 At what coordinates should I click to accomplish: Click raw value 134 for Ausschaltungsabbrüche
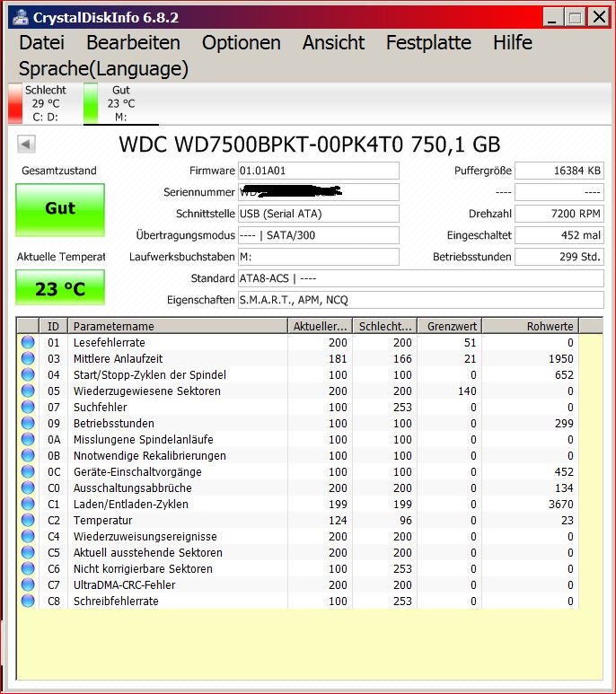point(564,488)
